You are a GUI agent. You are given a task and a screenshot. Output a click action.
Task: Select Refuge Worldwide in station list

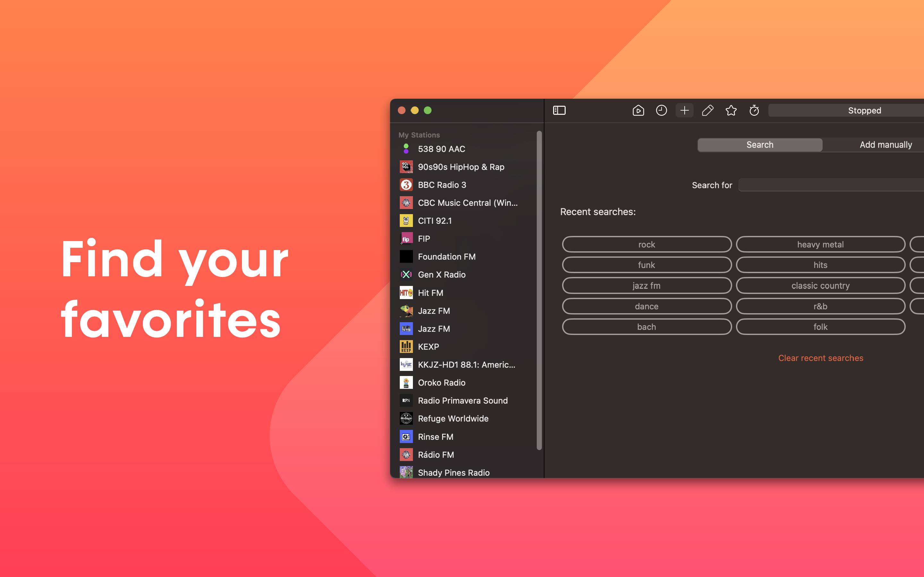click(453, 419)
